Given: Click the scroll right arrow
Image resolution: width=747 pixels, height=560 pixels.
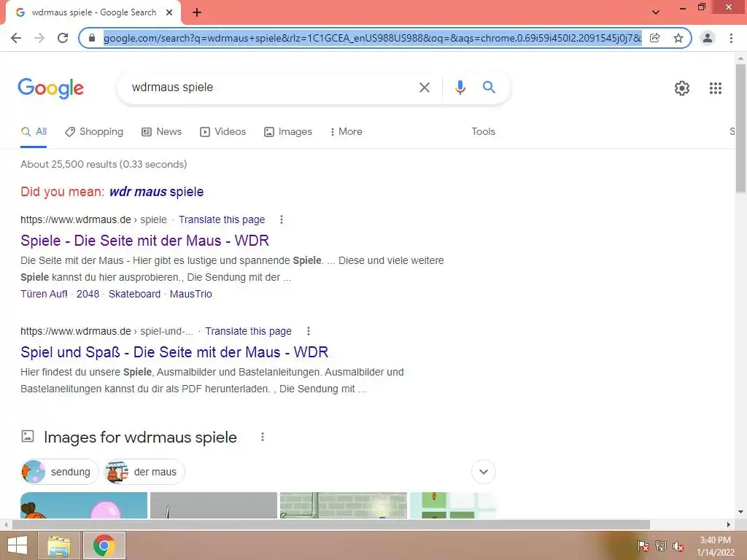Looking at the screenshot, I should point(729,524).
